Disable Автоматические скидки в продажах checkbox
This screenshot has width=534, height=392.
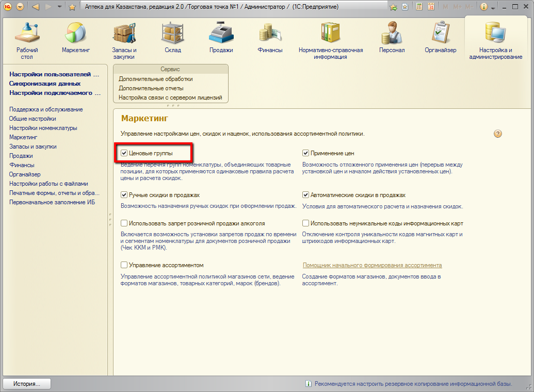[305, 195]
